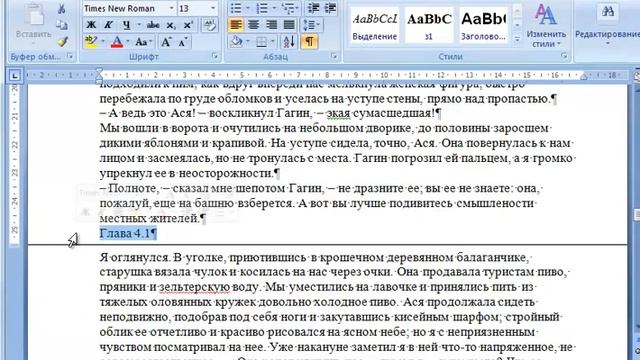Click Increase Indent icon
This screenshot has width=640, height=360.
click(x=330, y=8)
